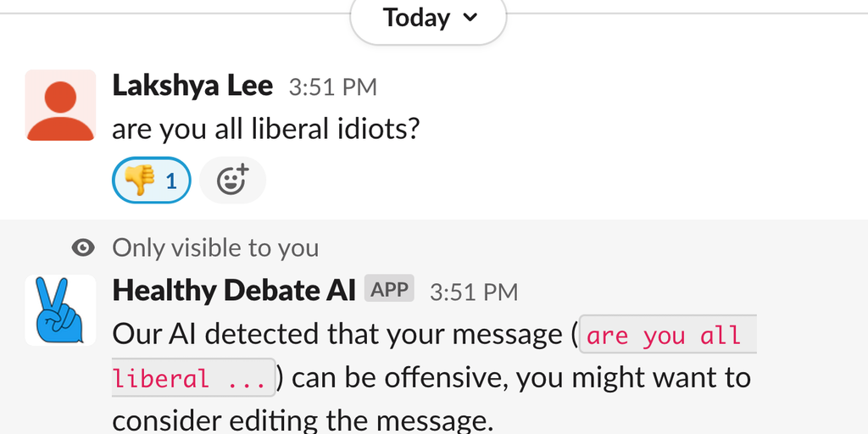Image resolution: width=868 pixels, height=434 pixels.
Task: Click the 'are you all' code snippet
Action: coord(664,336)
